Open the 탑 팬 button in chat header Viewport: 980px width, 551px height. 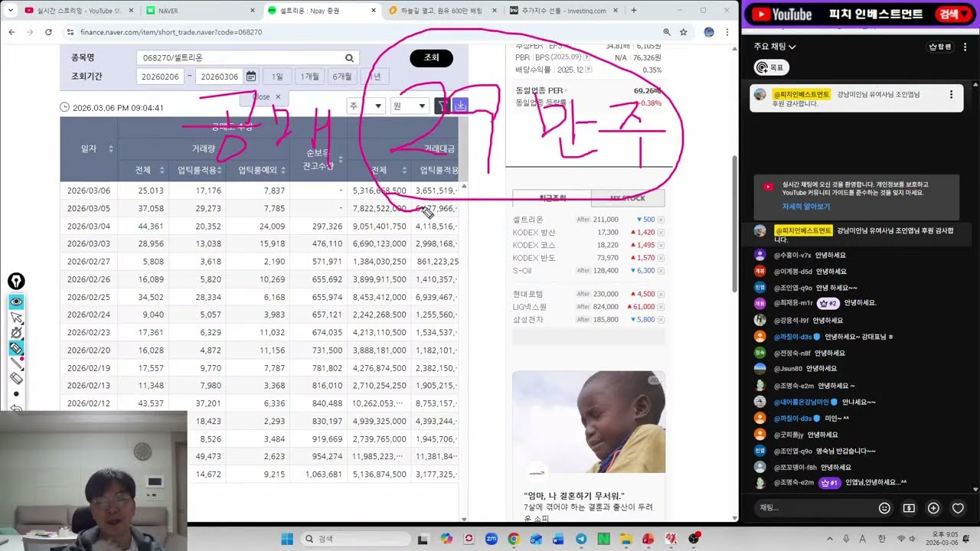pyautogui.click(x=940, y=47)
